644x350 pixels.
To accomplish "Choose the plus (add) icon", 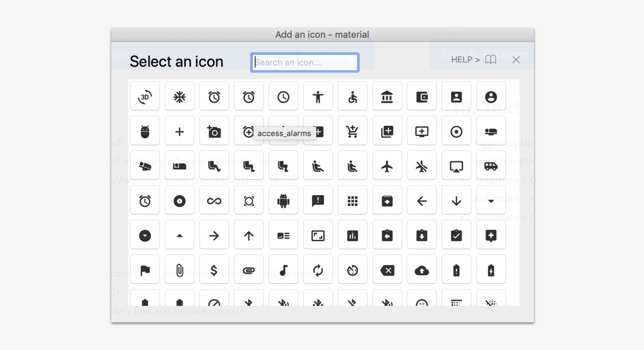I will tap(179, 132).
